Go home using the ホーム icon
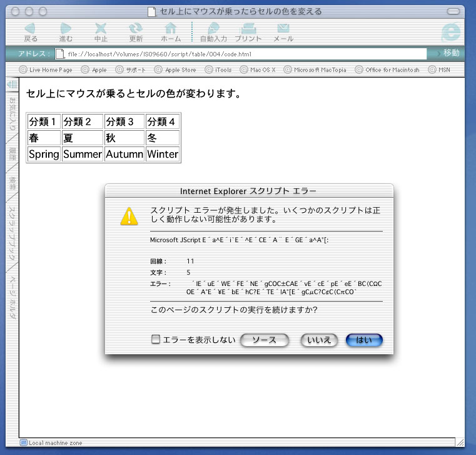This screenshot has width=476, height=455. (171, 28)
